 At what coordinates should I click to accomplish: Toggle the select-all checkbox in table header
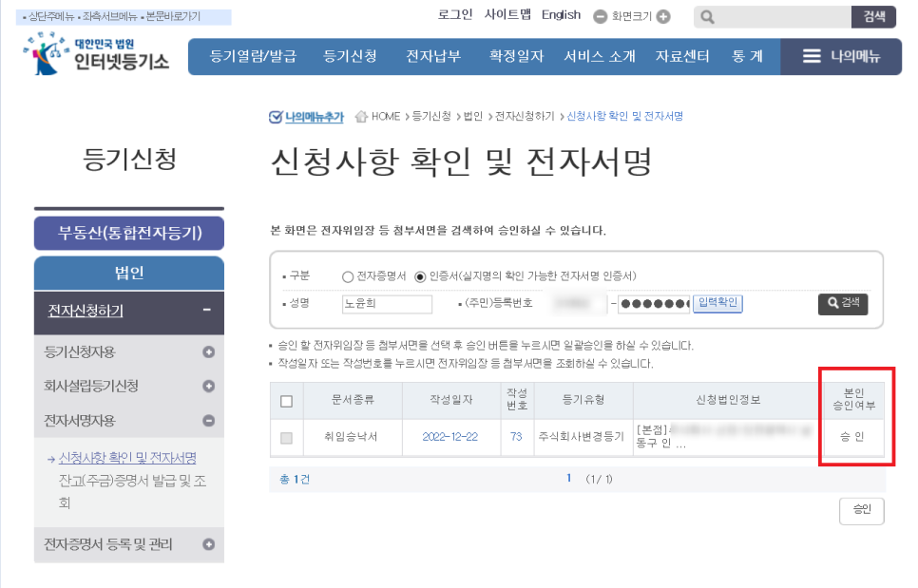coord(286,402)
